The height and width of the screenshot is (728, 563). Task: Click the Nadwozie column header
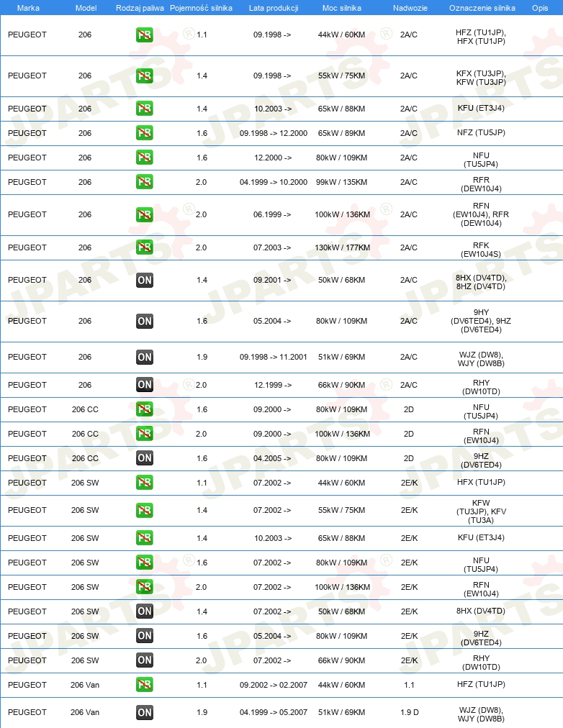[x=410, y=8]
